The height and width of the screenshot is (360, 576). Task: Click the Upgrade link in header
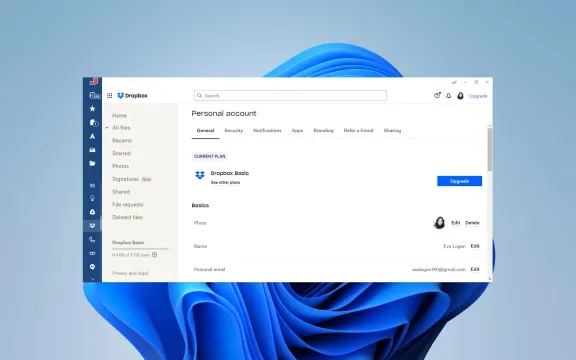478,96
